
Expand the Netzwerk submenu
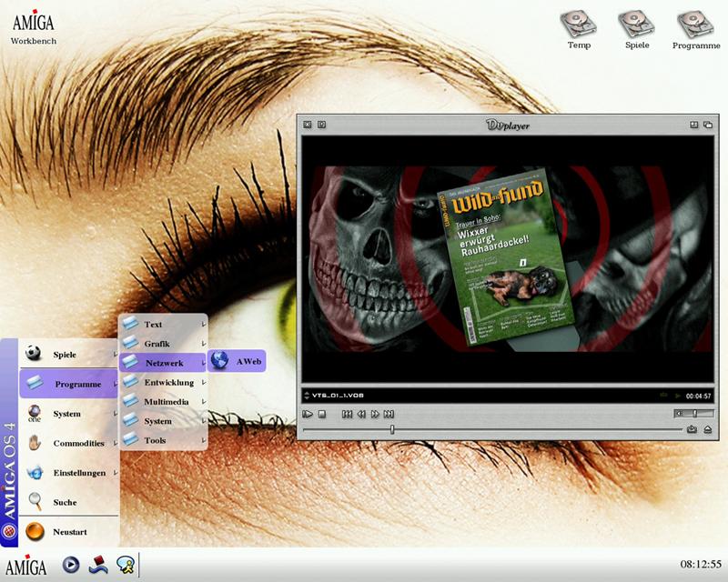coord(164,363)
